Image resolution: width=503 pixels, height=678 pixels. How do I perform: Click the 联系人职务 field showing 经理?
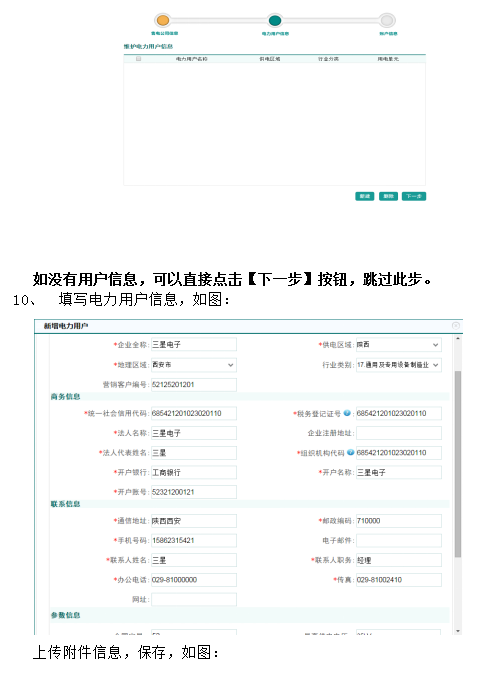point(399,560)
